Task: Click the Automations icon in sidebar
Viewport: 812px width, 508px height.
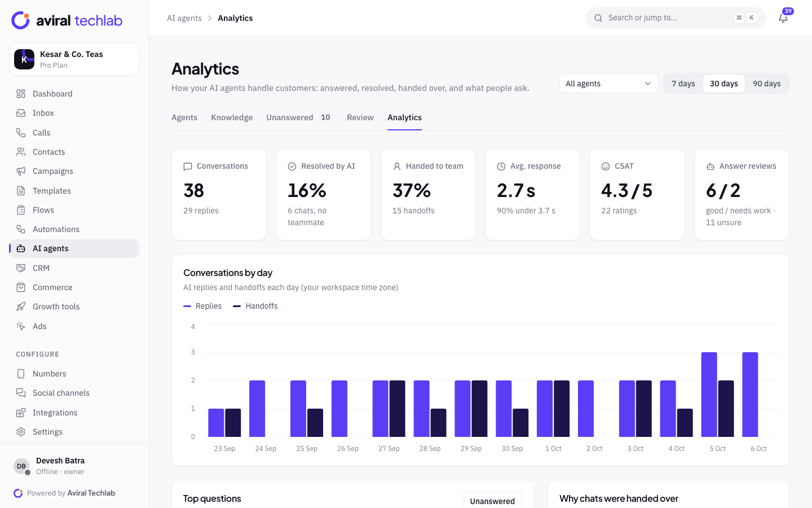Action: (x=21, y=229)
